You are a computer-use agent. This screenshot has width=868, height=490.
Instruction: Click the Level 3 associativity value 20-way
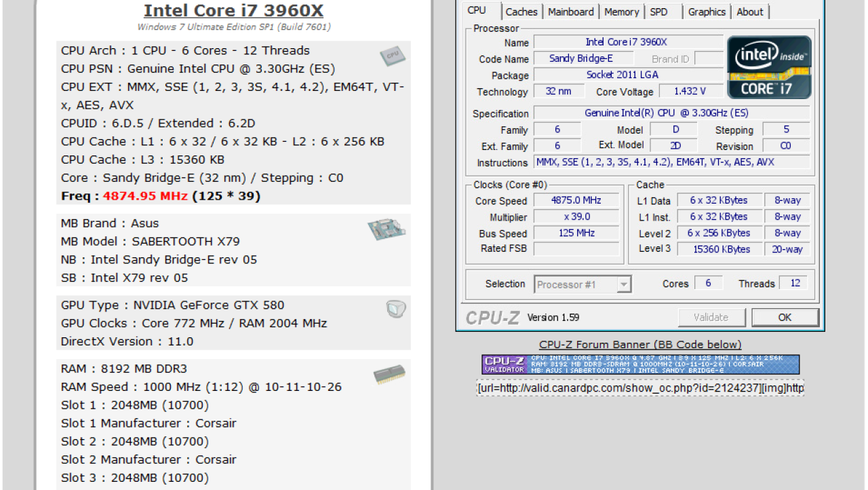coord(787,249)
